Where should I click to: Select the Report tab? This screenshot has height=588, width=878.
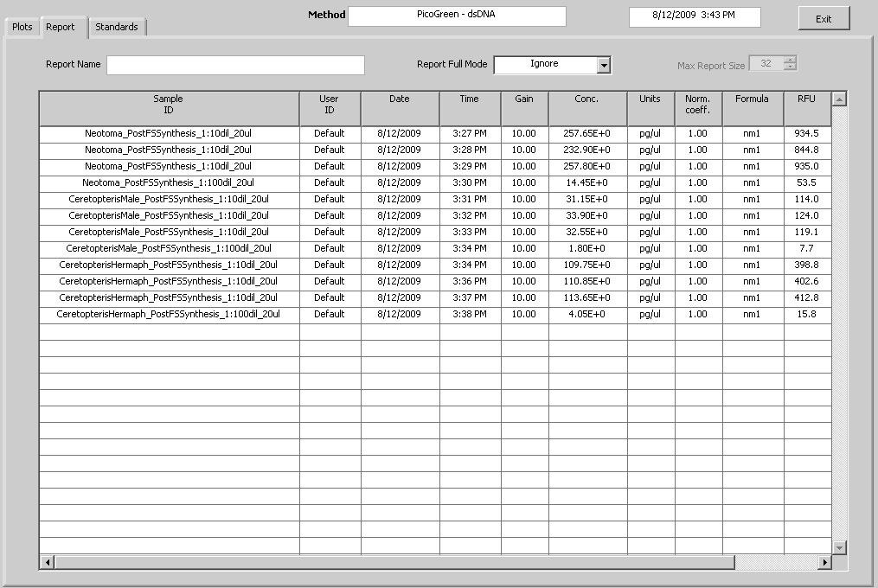pyautogui.click(x=61, y=27)
